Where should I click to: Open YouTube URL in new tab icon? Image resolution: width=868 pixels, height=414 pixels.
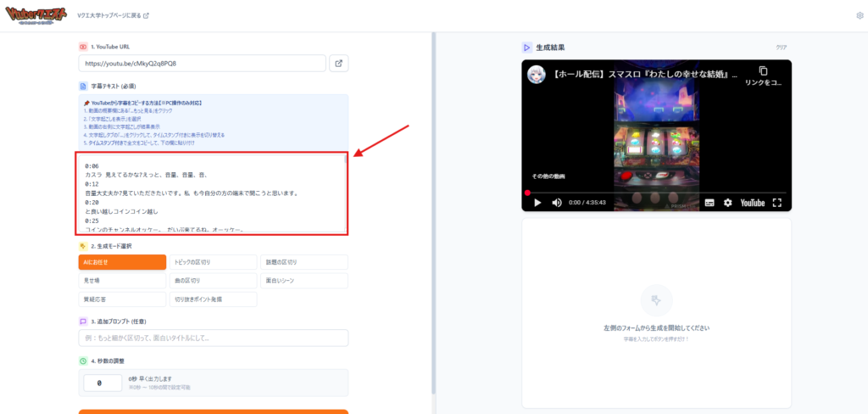338,64
